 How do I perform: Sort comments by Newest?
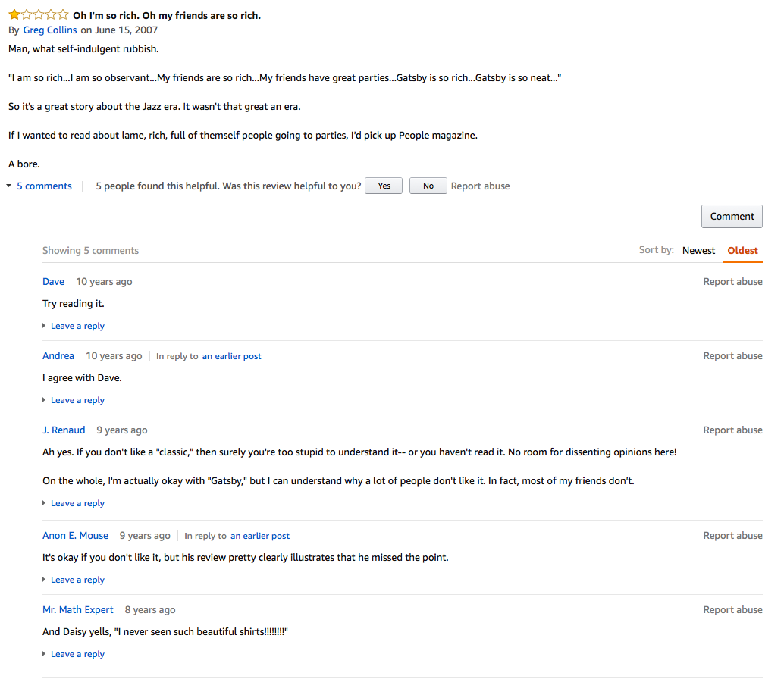[698, 250]
